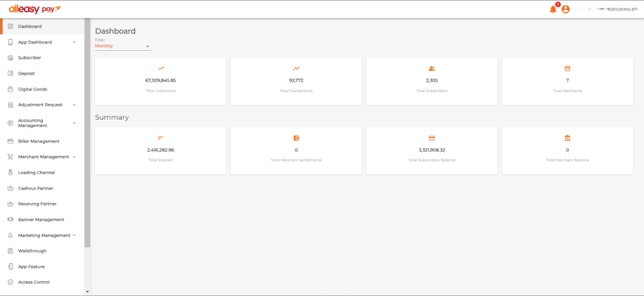Open Cashout Partner using its icon
The height and width of the screenshot is (296, 644).
point(9,188)
